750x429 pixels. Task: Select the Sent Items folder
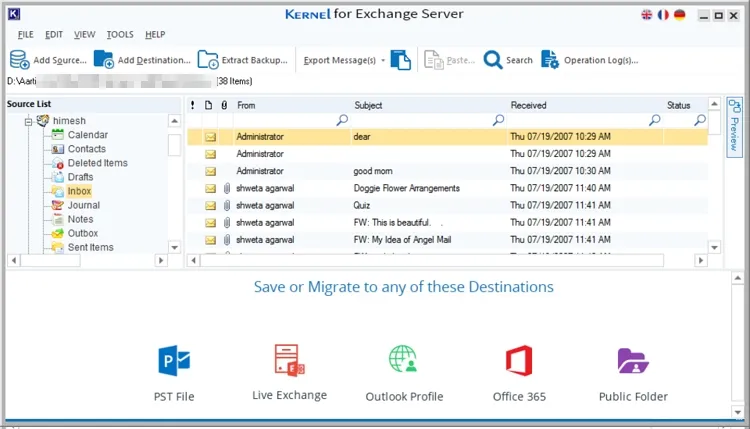(x=90, y=247)
